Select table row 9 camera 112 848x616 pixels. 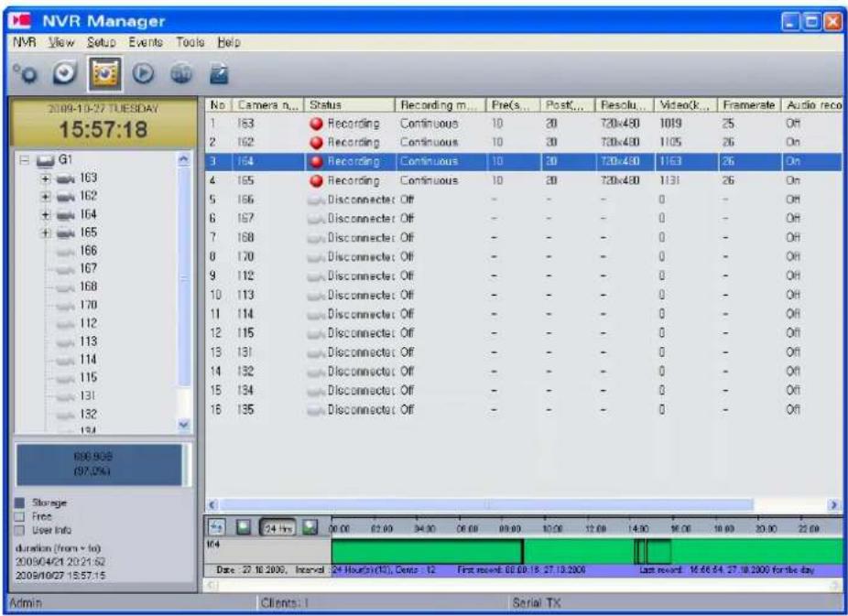click(x=524, y=276)
